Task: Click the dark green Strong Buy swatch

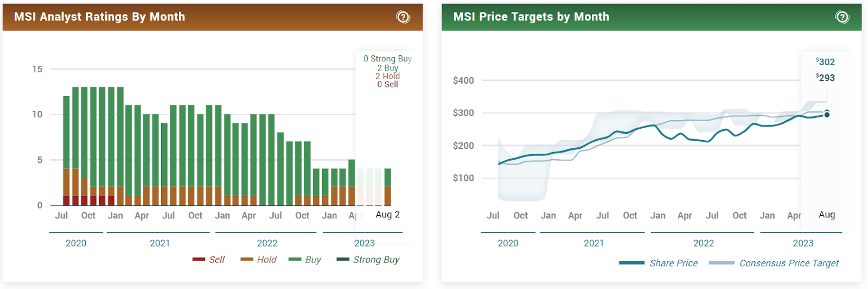Action: pos(343,259)
